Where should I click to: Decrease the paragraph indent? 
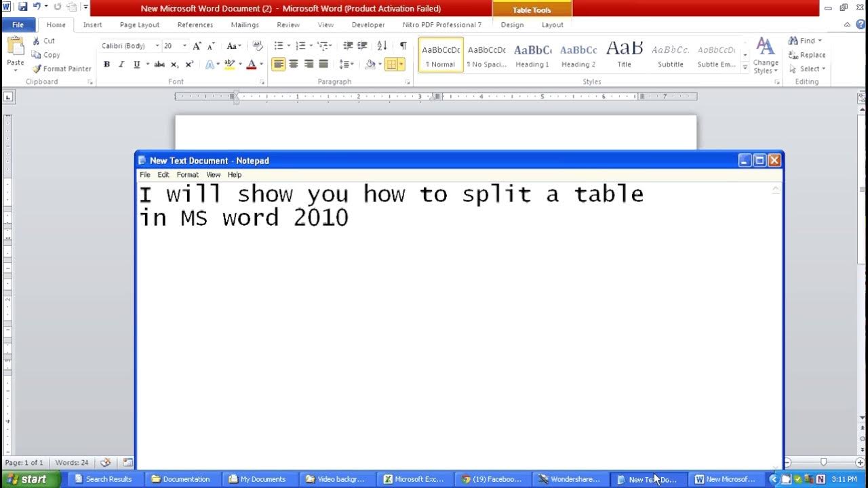point(348,45)
